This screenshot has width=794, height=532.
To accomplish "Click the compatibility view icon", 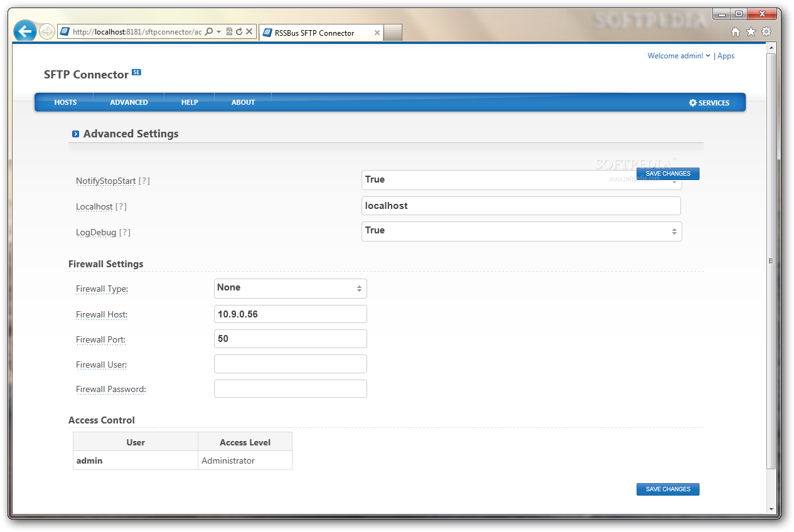I will 229,31.
